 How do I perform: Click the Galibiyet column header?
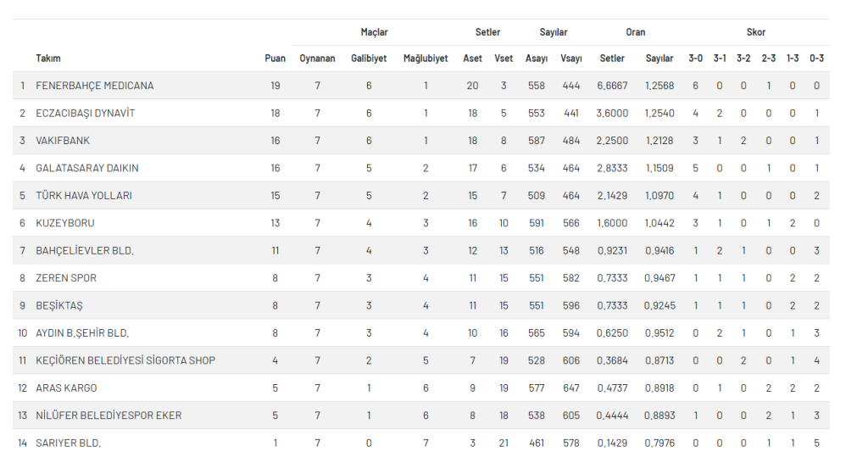point(369,59)
